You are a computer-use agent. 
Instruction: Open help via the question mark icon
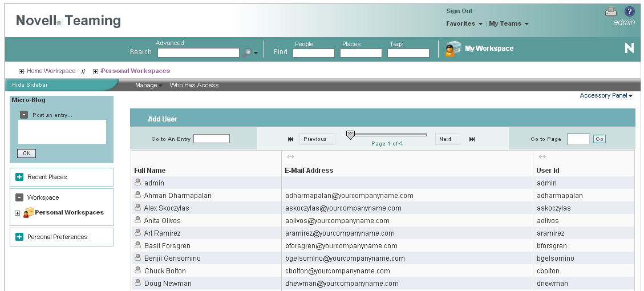point(629,11)
